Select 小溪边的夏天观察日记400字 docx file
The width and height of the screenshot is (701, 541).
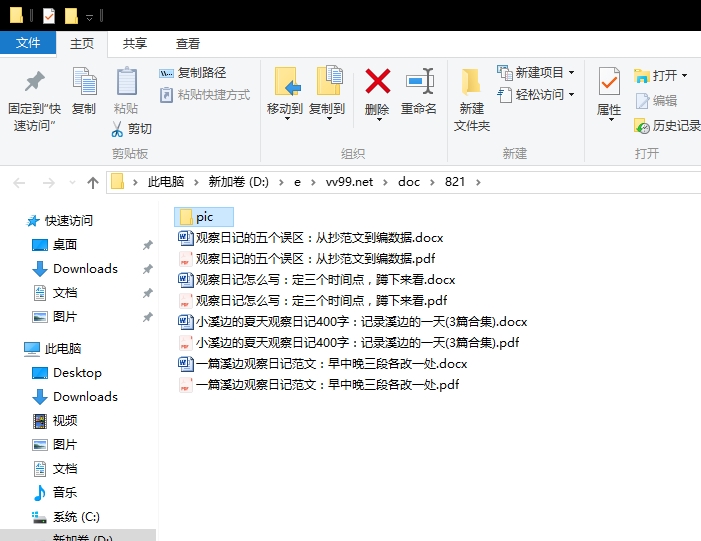[353, 322]
